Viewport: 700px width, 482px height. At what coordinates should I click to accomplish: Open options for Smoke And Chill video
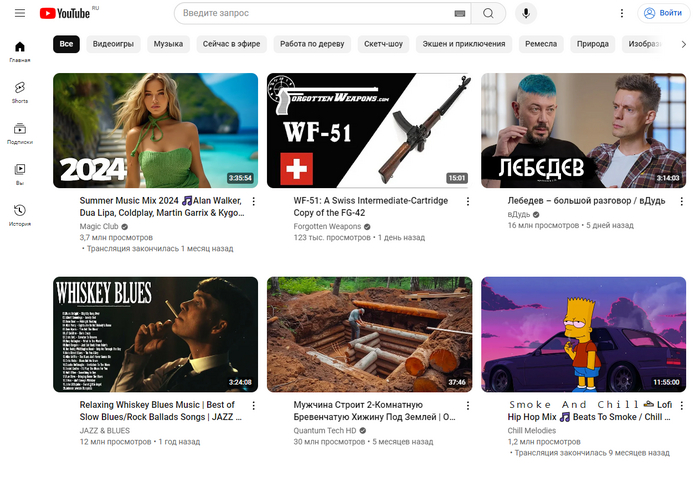click(682, 405)
